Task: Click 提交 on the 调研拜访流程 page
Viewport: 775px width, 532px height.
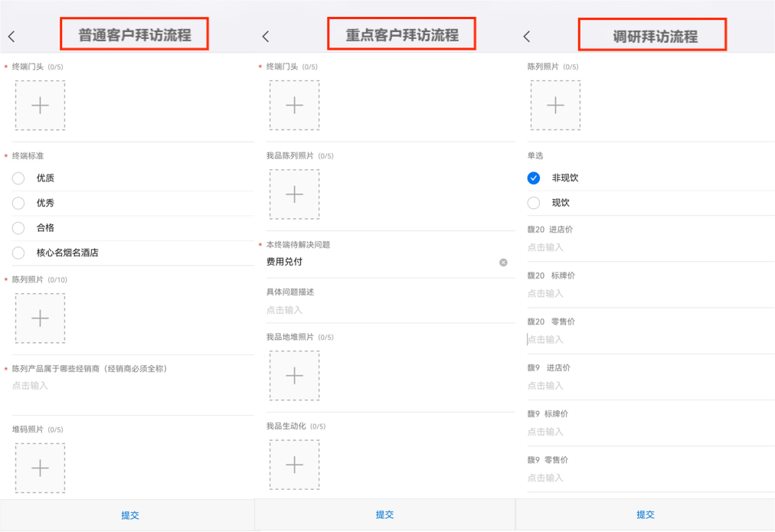Action: (646, 515)
